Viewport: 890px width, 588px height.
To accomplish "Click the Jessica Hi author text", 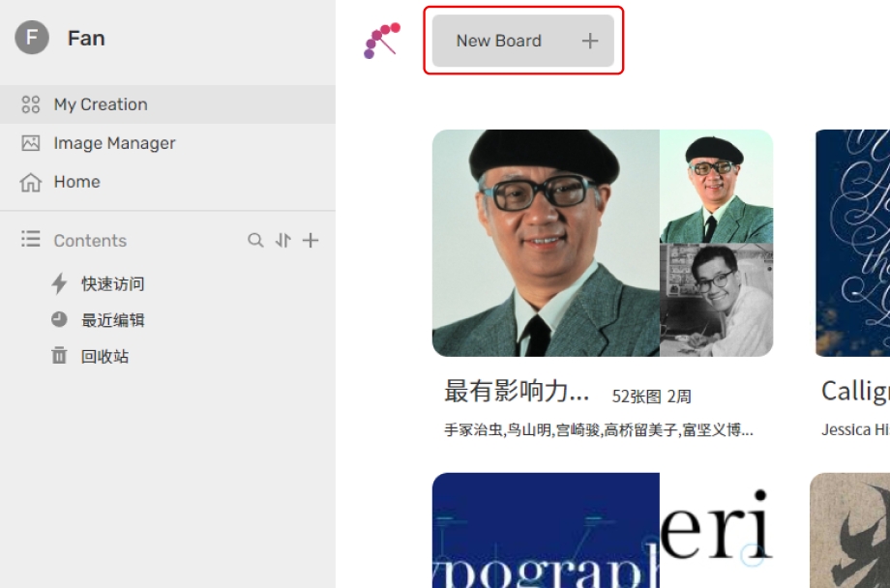I will point(855,429).
